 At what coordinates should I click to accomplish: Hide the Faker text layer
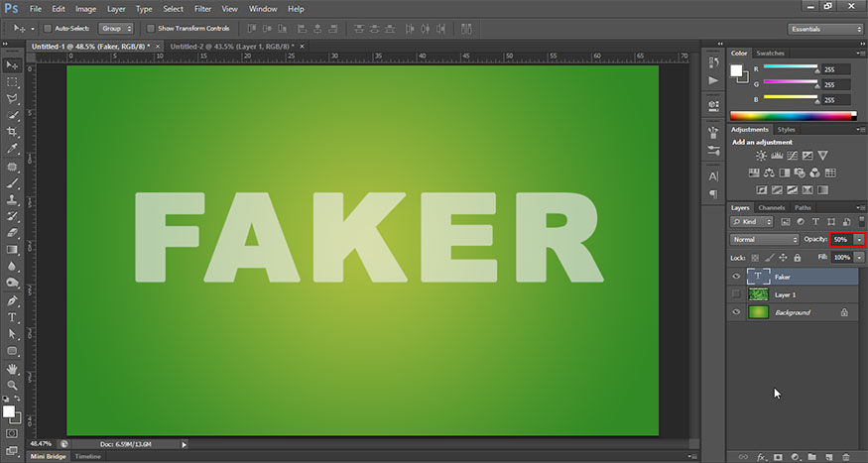click(x=736, y=277)
